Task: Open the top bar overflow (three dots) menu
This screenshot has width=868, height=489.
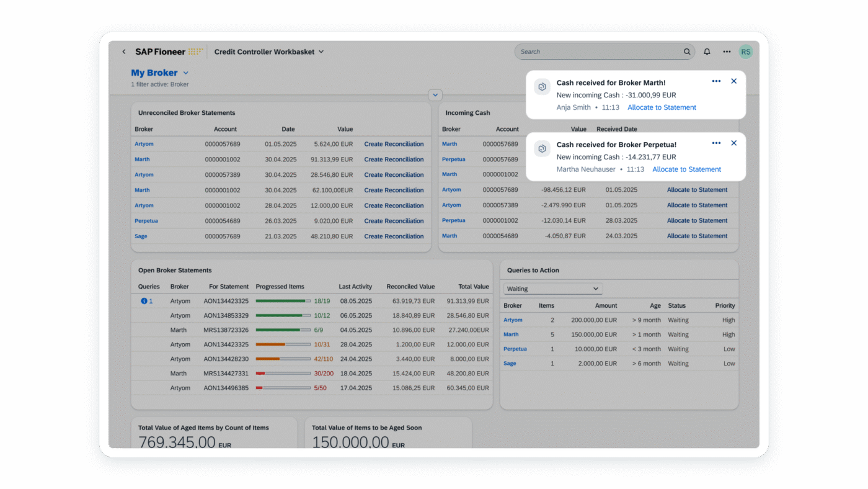Action: tap(726, 52)
